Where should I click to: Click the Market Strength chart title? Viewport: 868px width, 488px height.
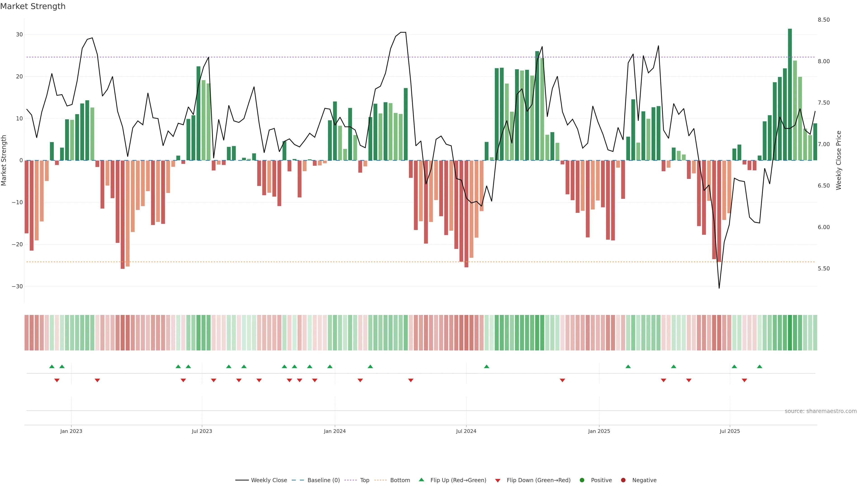[33, 6]
